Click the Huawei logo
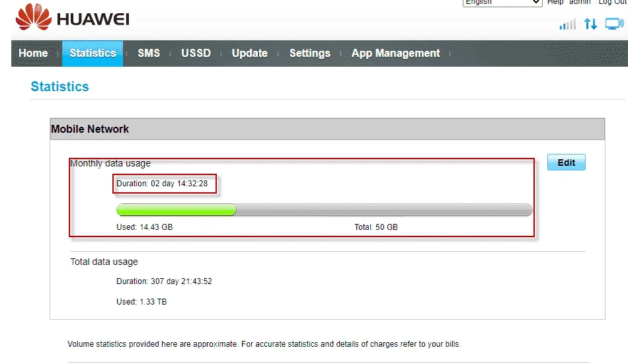This screenshot has width=628, height=364. (73, 17)
